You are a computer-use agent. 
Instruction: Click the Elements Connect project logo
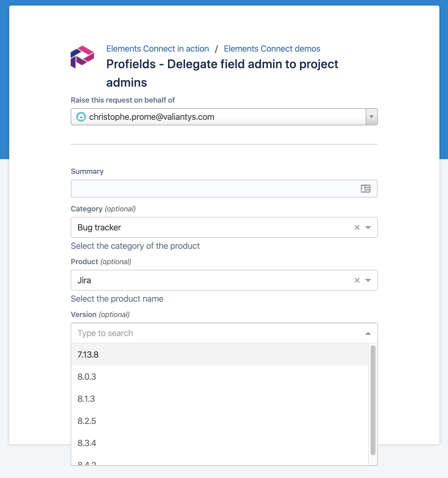coord(82,57)
